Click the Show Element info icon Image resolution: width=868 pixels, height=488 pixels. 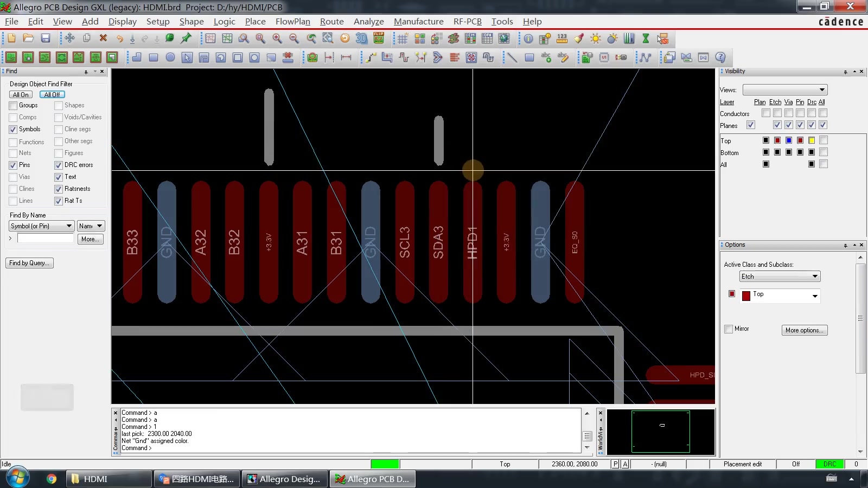tap(528, 38)
